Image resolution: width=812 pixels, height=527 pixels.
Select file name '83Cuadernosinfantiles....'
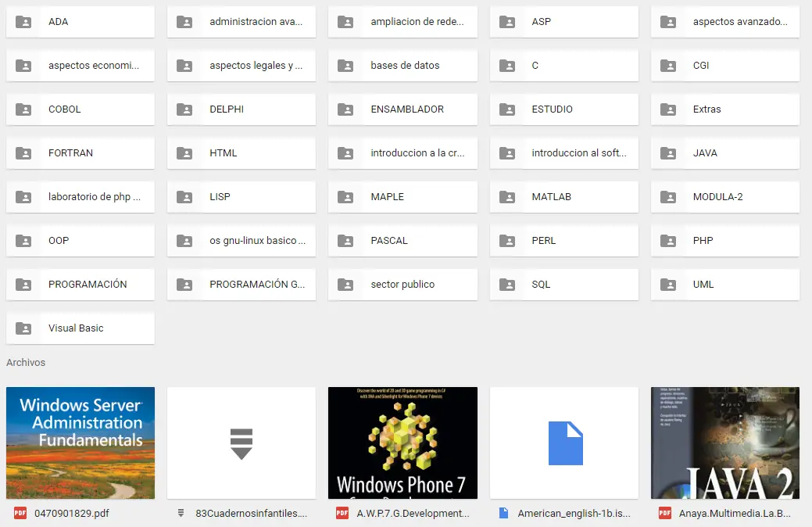point(251,514)
